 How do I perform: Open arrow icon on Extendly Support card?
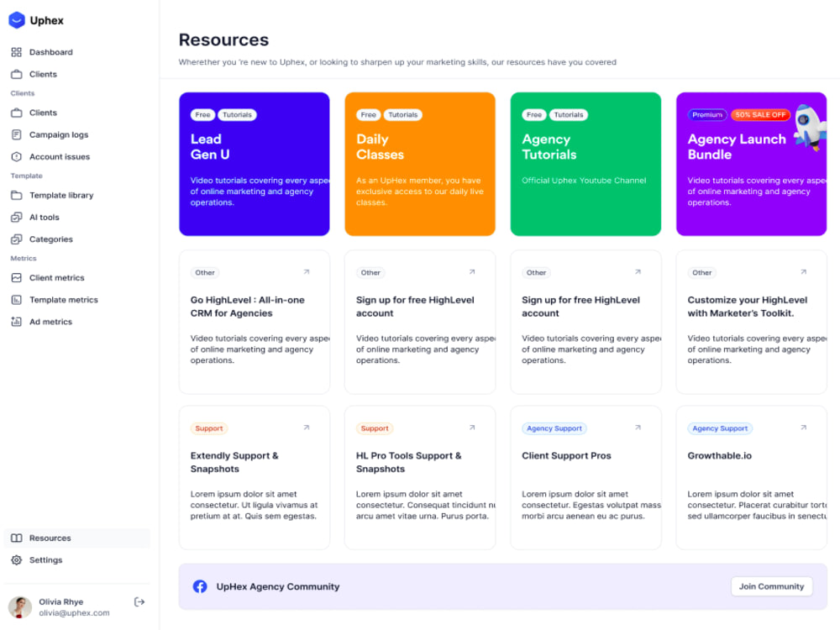[307, 428]
